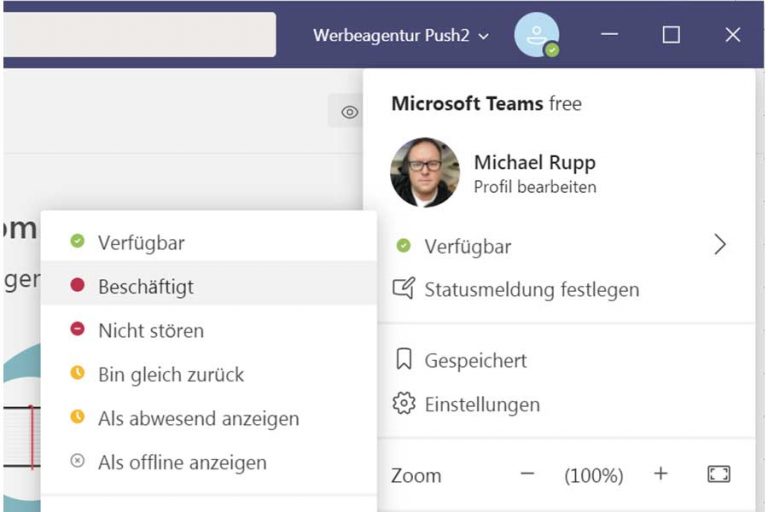Click Michael Rupp profile photo
Image resolution: width=768 pixels, height=512 pixels.
[425, 172]
